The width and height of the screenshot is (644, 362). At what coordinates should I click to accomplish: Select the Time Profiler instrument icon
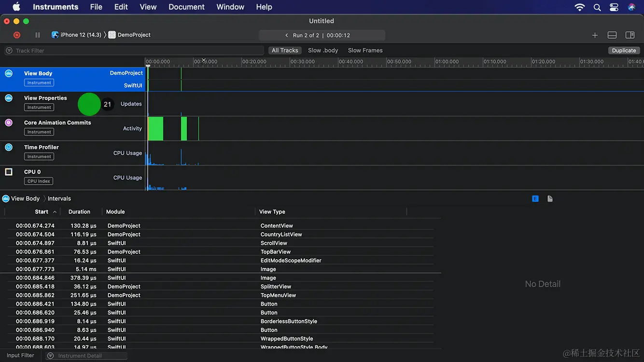(9, 147)
